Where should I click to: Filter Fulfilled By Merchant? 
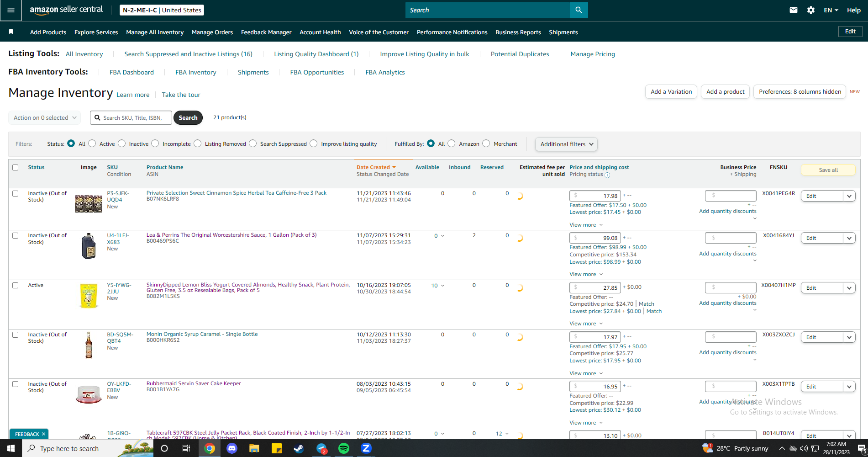(486, 143)
